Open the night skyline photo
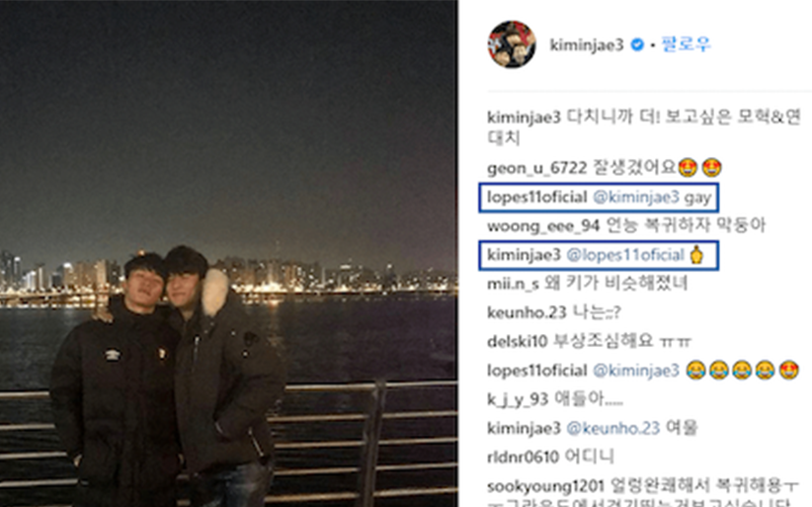 [228, 253]
